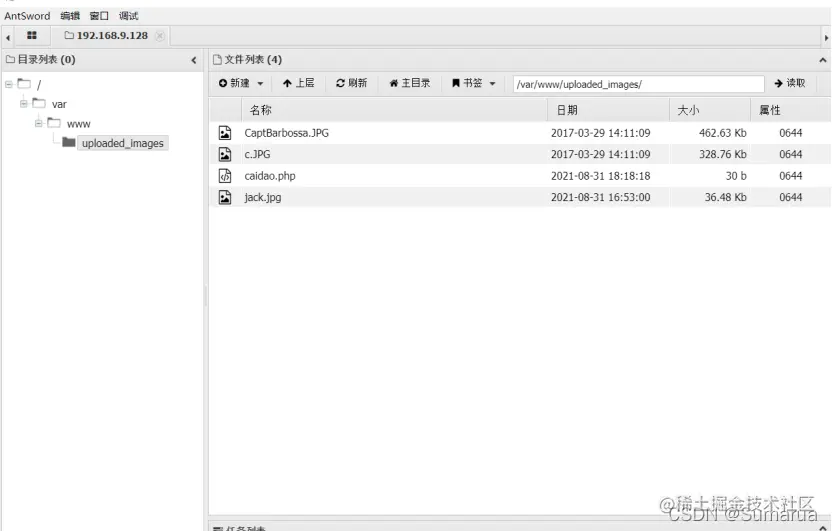Sort files by 大小 column
Screen dimensions: 832x531
pyautogui.click(x=710, y=110)
